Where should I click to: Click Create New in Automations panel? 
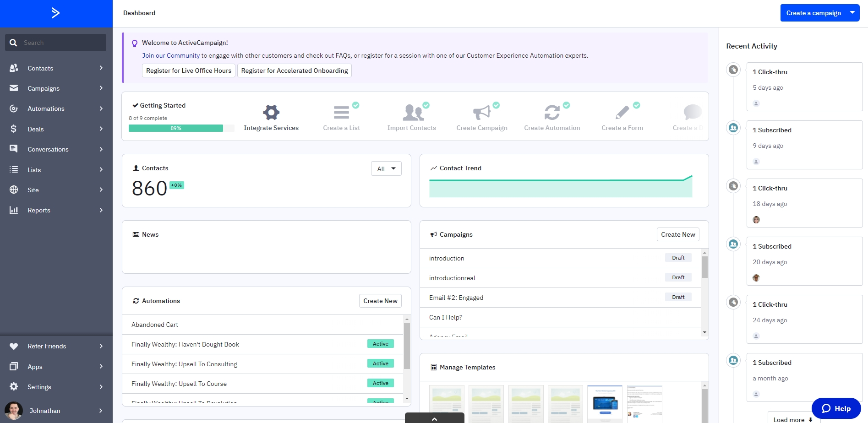380,301
